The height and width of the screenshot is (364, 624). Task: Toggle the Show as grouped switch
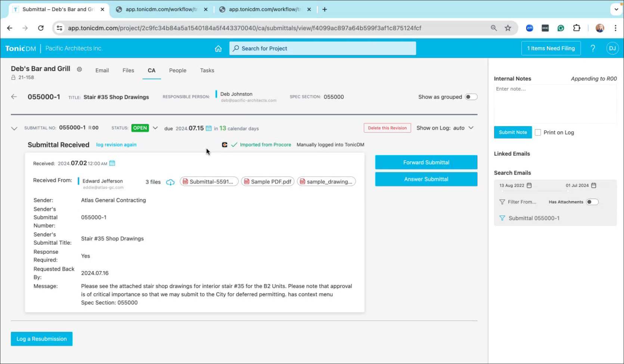coord(471,97)
